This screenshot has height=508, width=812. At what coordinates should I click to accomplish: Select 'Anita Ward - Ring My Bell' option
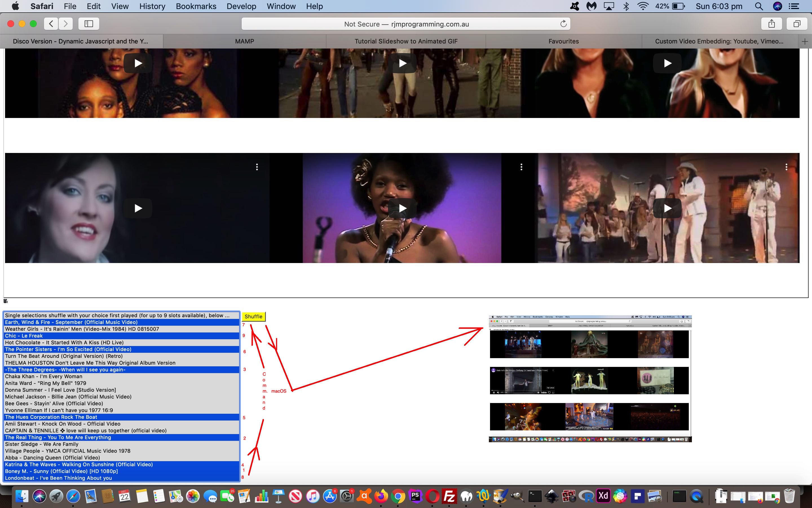[122, 383]
